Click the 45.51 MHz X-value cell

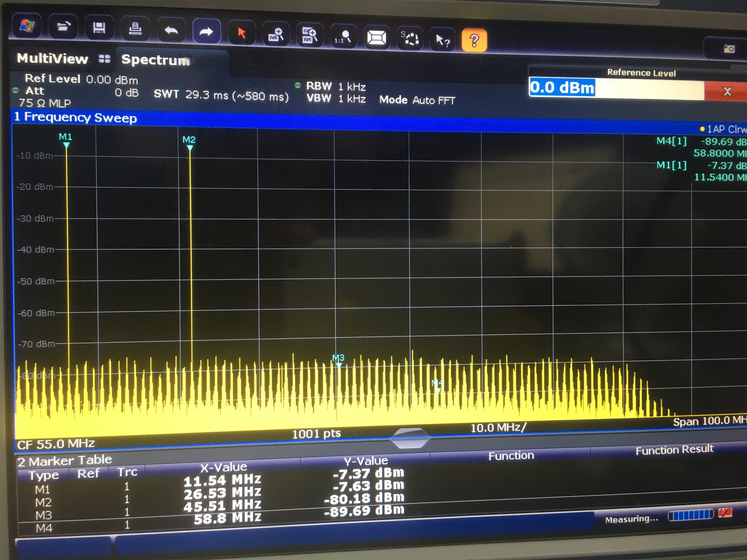coord(222,505)
